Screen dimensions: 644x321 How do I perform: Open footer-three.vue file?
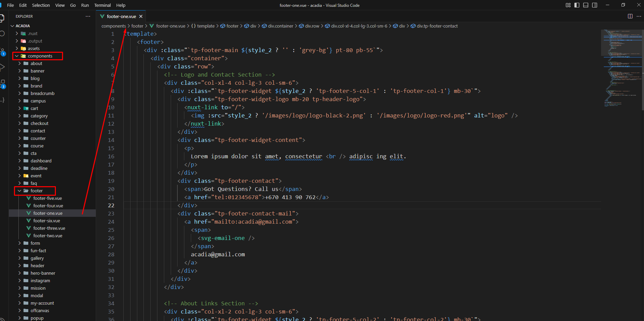(x=49, y=228)
